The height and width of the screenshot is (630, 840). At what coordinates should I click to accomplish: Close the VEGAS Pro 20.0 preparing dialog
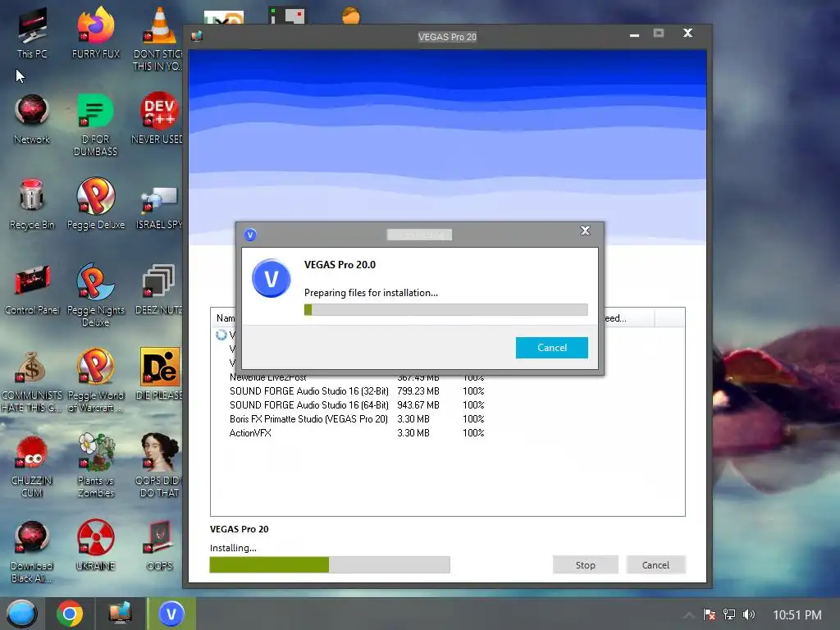tap(585, 231)
